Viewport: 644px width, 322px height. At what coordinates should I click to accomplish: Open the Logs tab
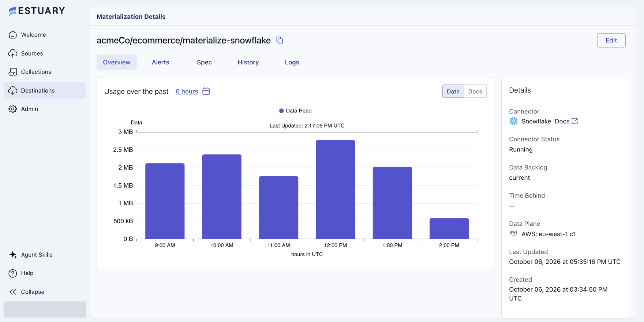[292, 62]
